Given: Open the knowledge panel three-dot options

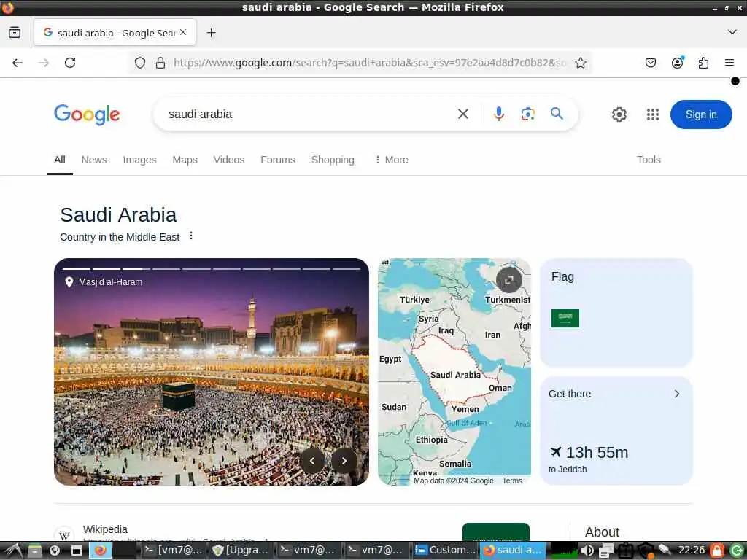Looking at the screenshot, I should 191,236.
